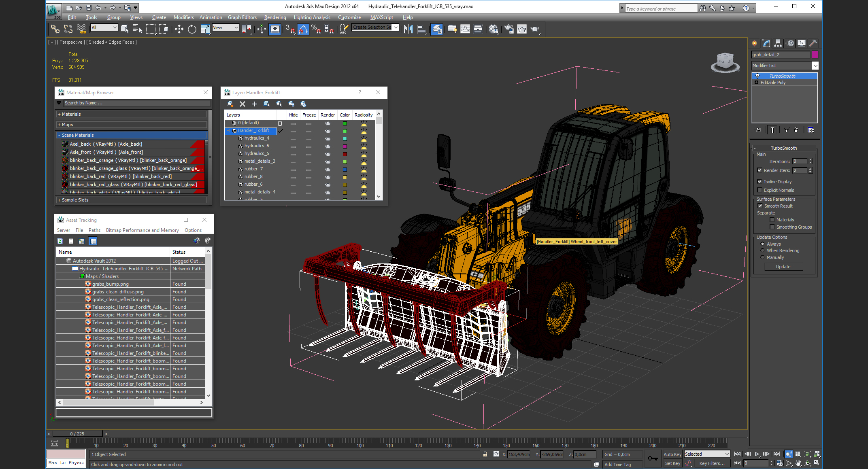Viewport: 868px width, 469px height.
Task: Open the Manage Layers toolbar icon
Action: [x=437, y=29]
